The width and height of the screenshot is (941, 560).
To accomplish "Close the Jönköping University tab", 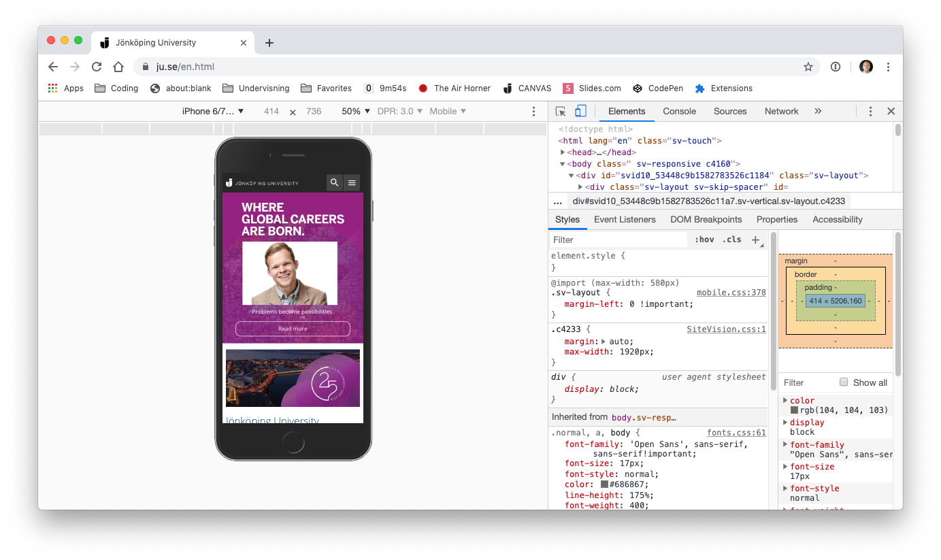I will click(244, 43).
